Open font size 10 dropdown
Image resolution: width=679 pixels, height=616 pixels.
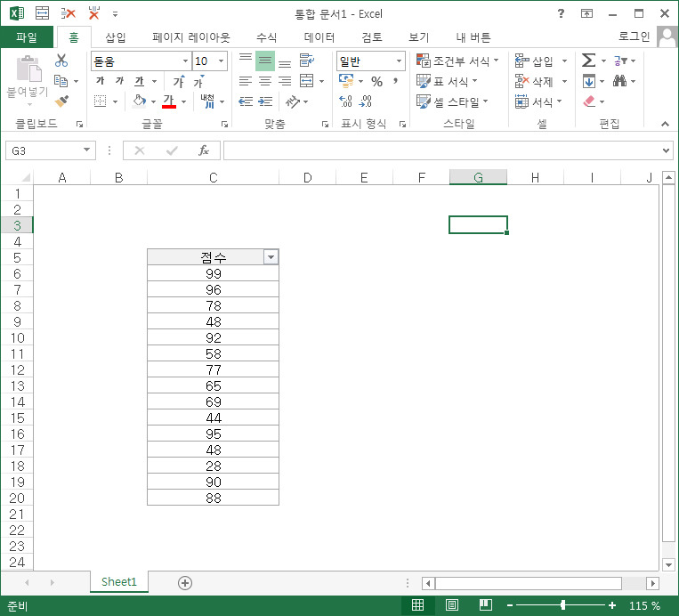(x=222, y=61)
